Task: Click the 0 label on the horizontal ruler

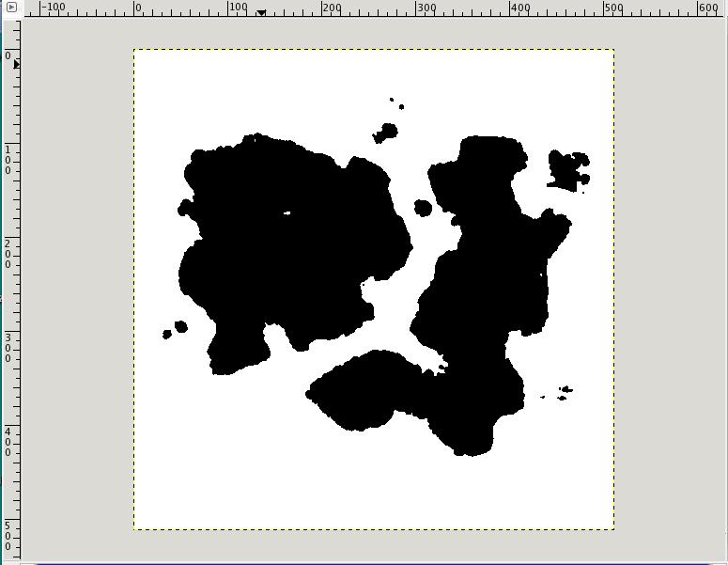Action: [138, 8]
